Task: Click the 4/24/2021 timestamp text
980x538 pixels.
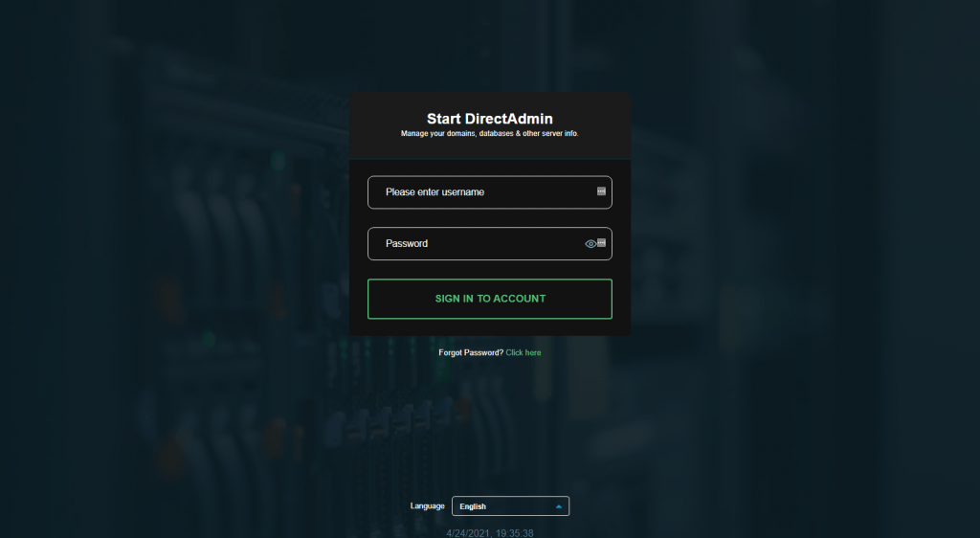Action: point(490,533)
